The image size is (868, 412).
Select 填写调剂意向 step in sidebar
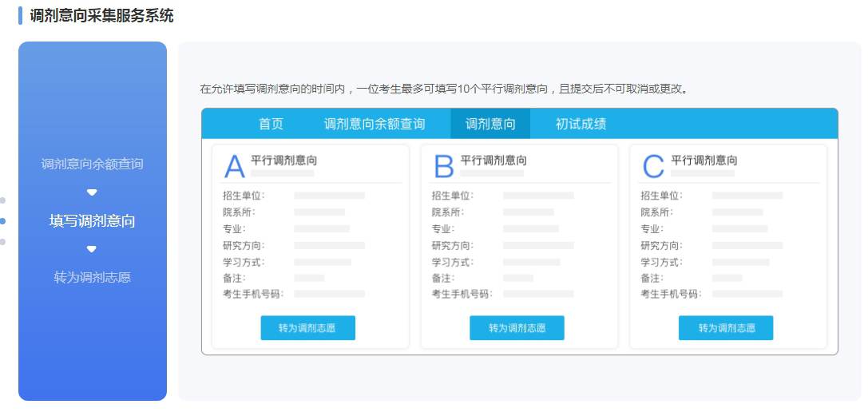tap(92, 221)
